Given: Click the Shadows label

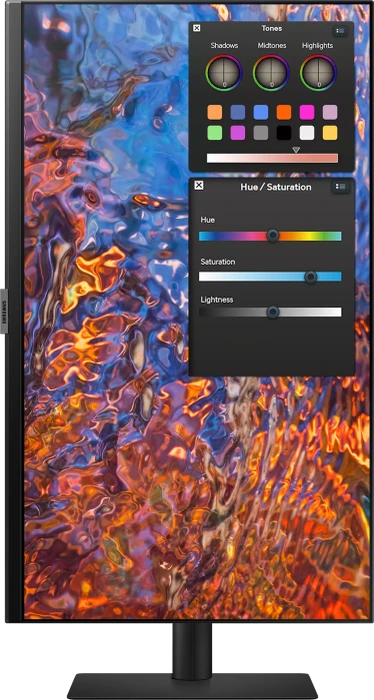Looking at the screenshot, I should click(x=224, y=46).
